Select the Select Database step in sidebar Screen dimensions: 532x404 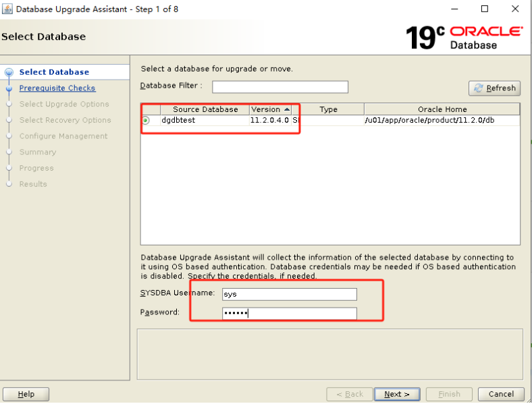click(x=54, y=72)
